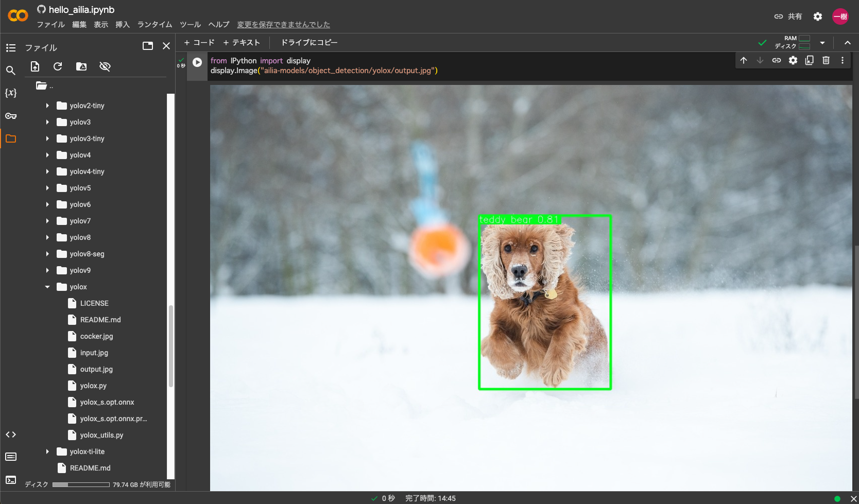Screen dimensions: 859x504
Task: Delete the current cell with trash icon
Action: (x=826, y=60)
